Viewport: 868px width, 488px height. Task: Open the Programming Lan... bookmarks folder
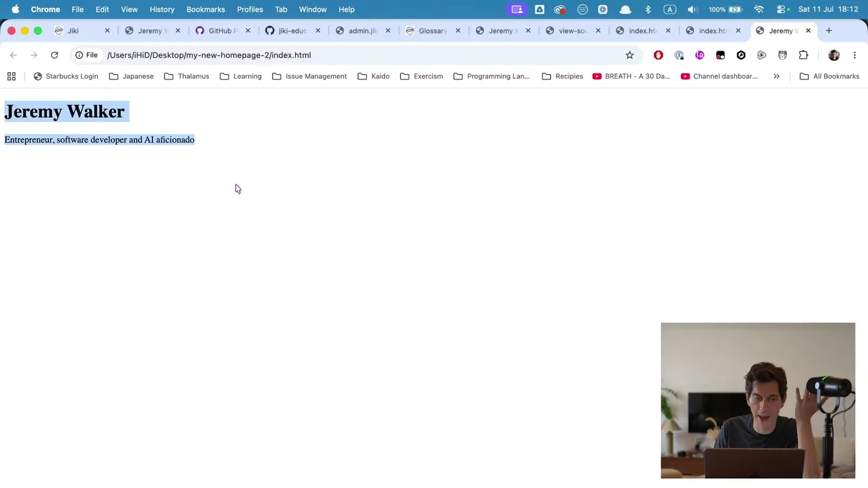coord(492,76)
